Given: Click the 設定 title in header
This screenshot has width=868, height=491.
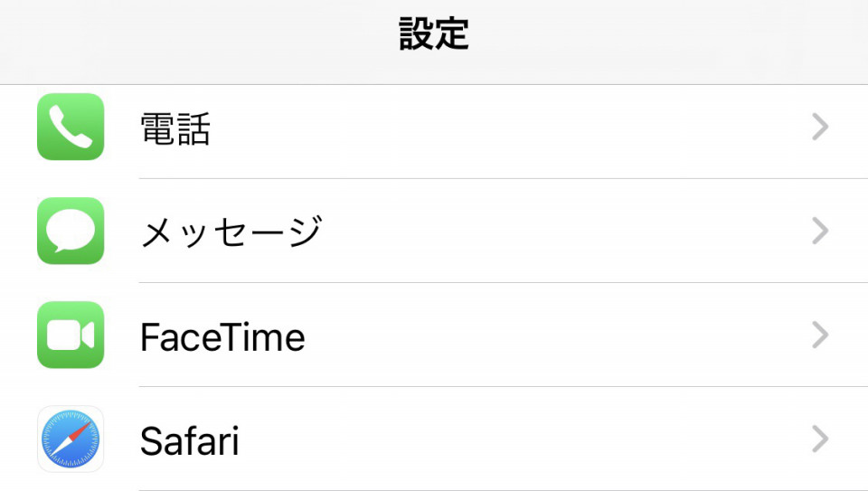Looking at the screenshot, I should pos(434,33).
